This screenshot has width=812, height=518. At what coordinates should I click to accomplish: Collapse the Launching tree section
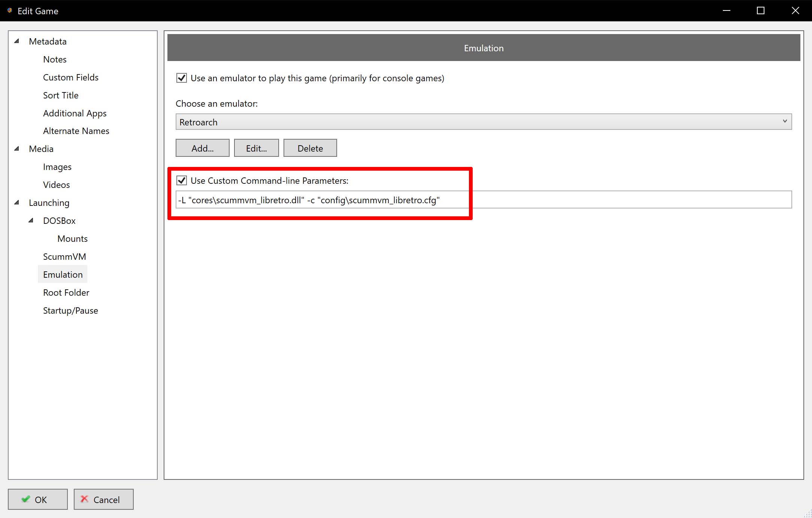coord(17,202)
